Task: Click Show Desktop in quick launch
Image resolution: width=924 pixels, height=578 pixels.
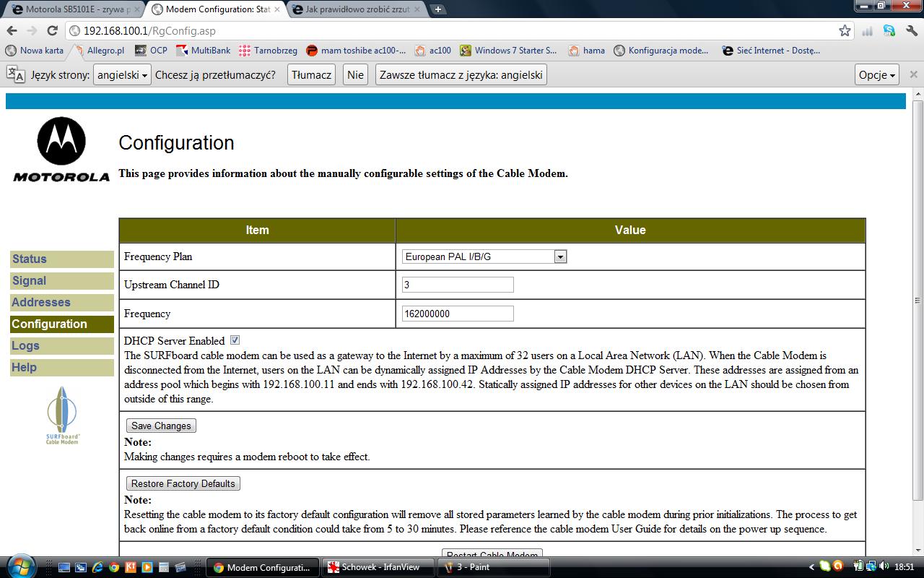Action: point(65,567)
